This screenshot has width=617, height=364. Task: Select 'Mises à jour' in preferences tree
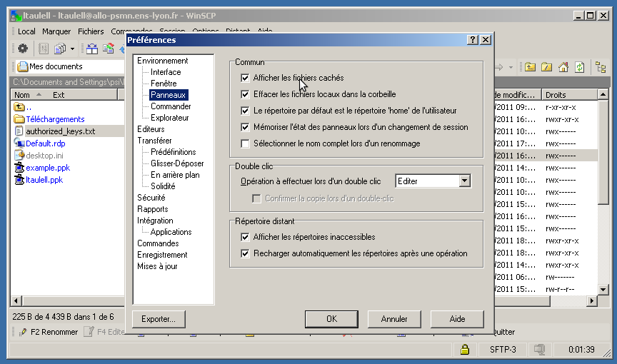click(157, 266)
